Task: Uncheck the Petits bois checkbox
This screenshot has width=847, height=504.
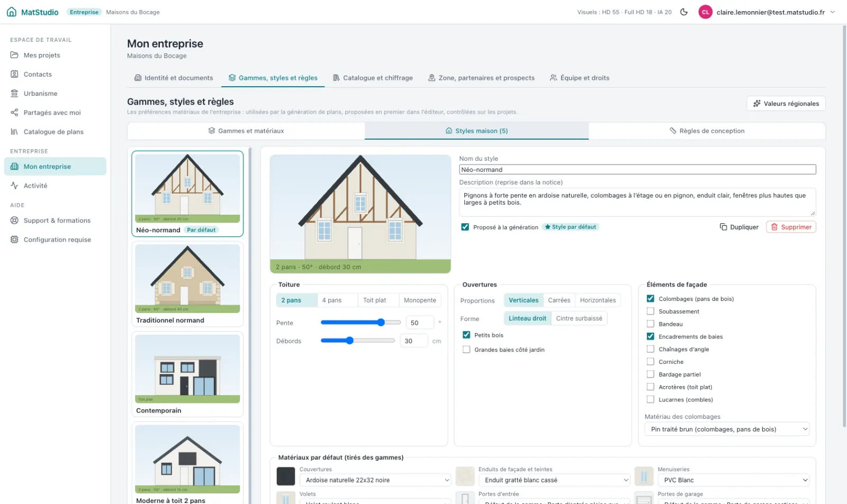Action: pyautogui.click(x=466, y=335)
